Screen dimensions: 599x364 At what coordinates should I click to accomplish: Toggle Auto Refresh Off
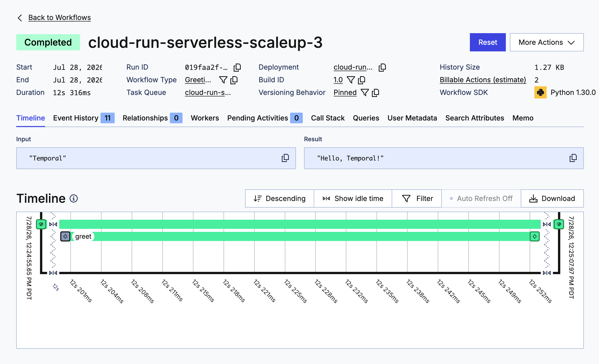point(481,198)
